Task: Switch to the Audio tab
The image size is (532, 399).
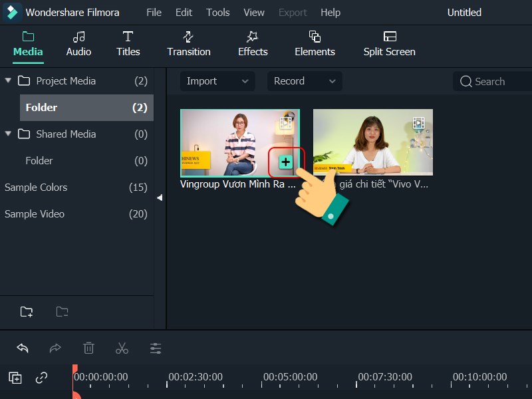Action: click(x=78, y=44)
